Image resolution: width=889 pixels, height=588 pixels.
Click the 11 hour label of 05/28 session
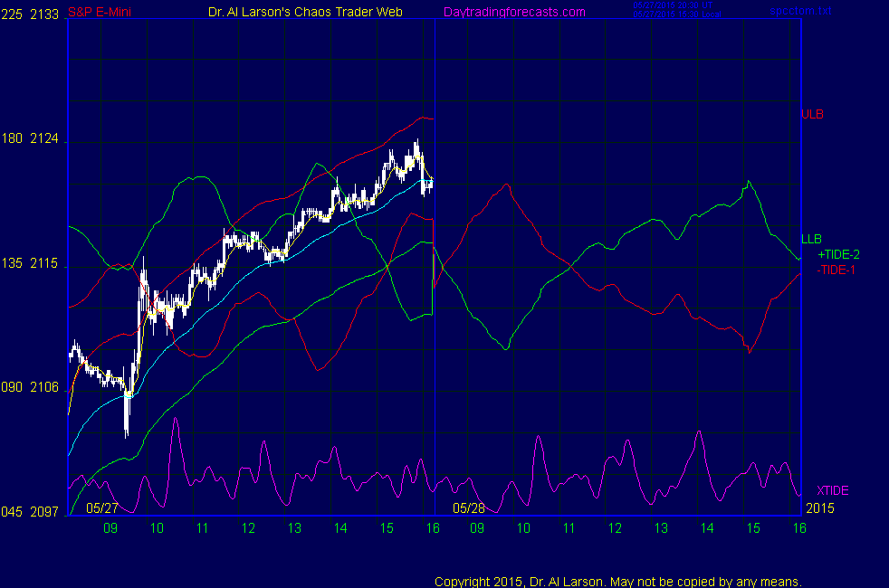coord(569,528)
